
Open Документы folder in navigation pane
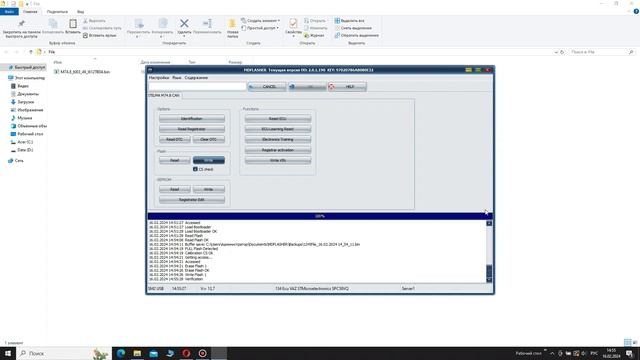point(24,94)
